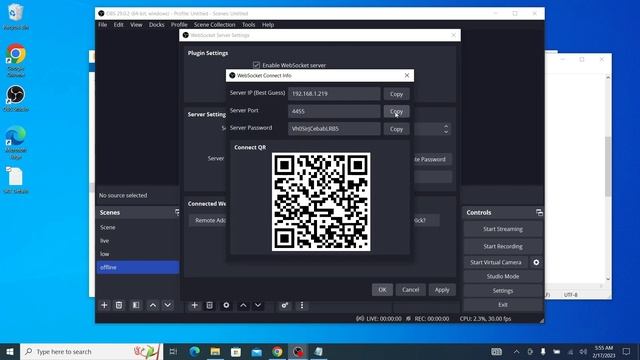Move source up arrow in Sources dock

(243, 305)
